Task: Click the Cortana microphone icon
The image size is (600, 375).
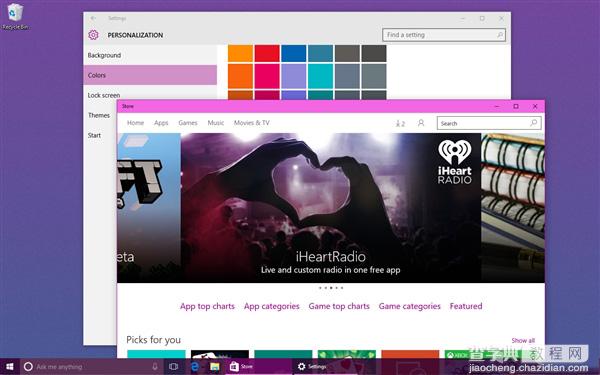Action: 155,367
